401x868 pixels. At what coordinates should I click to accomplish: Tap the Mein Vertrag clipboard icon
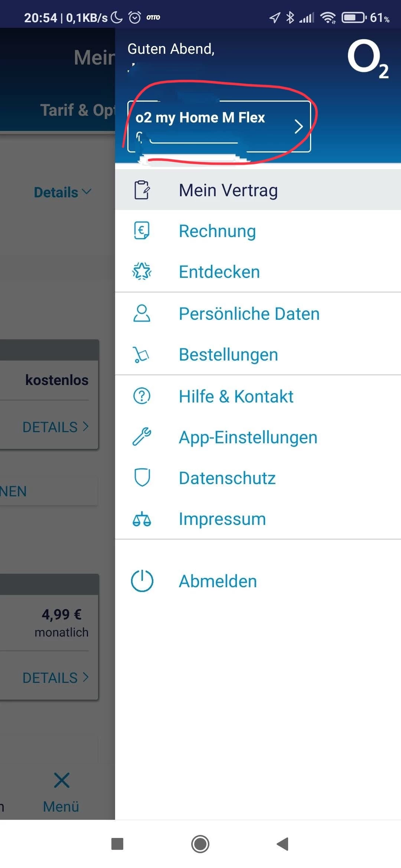(x=141, y=190)
